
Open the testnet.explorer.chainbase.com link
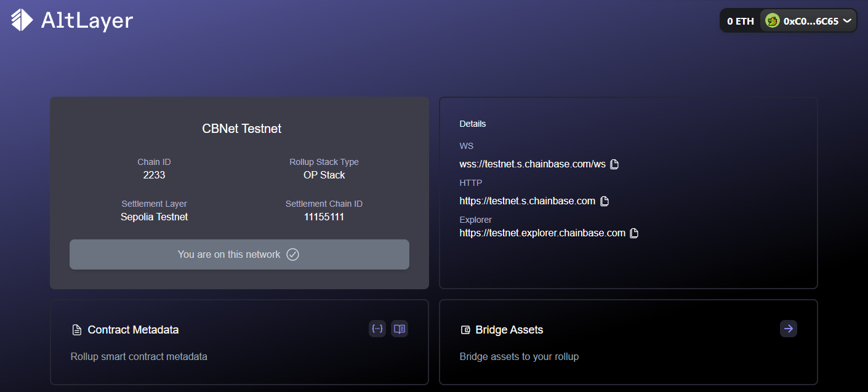click(x=542, y=233)
